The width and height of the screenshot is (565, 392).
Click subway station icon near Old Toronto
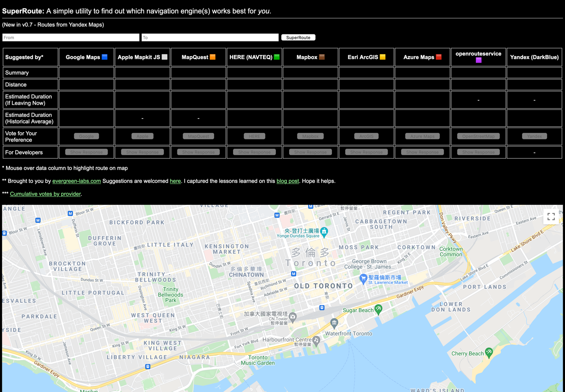coord(294,274)
